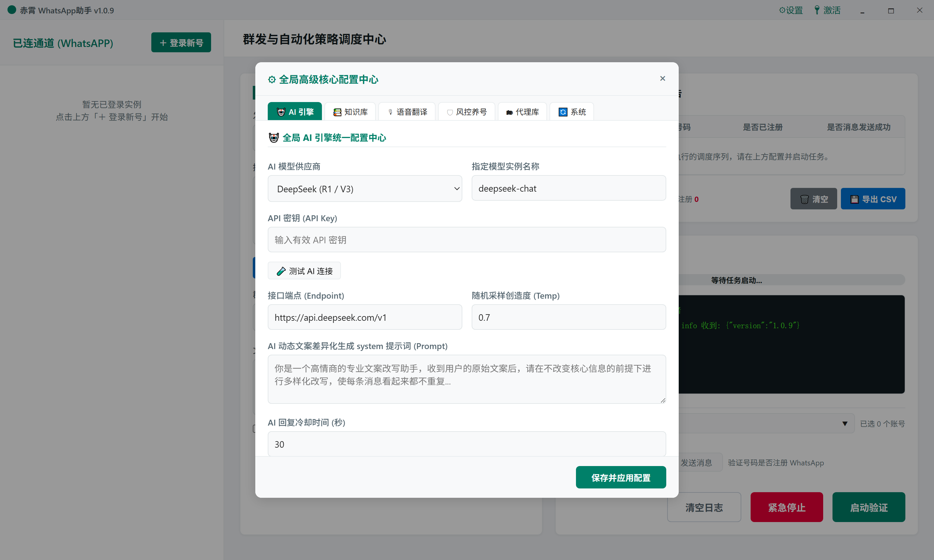
Task: Click the system 提示词 Prompt textarea
Action: click(x=467, y=379)
